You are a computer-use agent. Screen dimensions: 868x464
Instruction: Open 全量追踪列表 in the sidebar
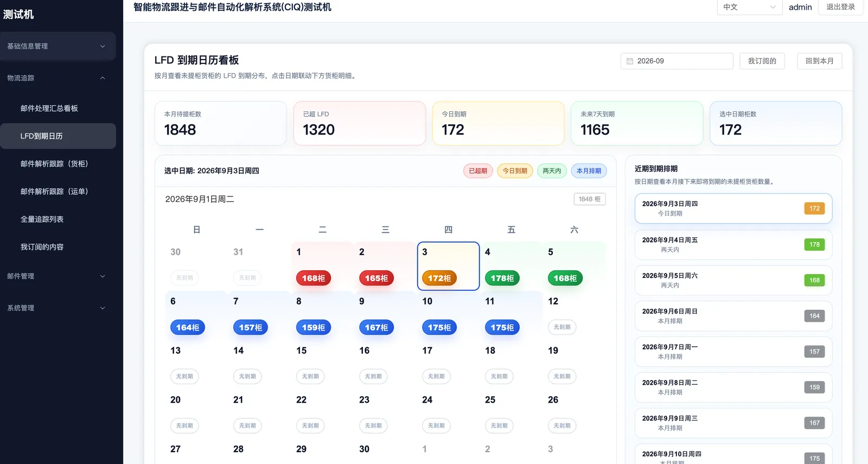58,219
